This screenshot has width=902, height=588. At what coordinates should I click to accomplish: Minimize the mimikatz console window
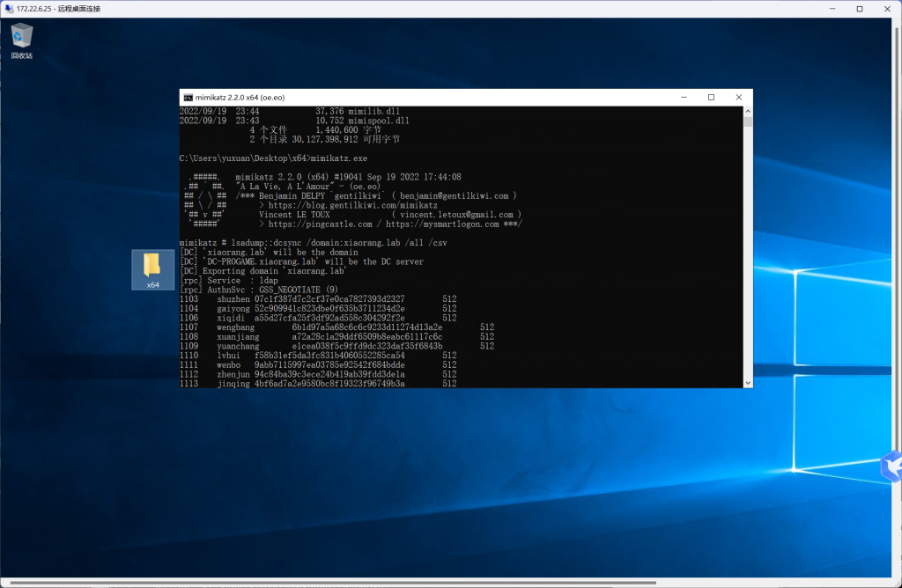(684, 97)
